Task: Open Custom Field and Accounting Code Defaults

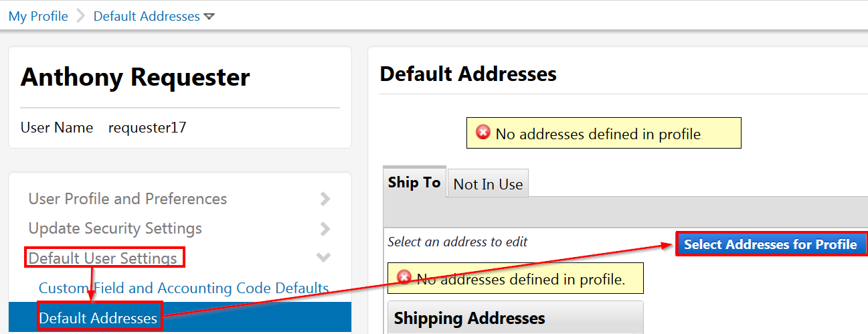Action: click(184, 288)
